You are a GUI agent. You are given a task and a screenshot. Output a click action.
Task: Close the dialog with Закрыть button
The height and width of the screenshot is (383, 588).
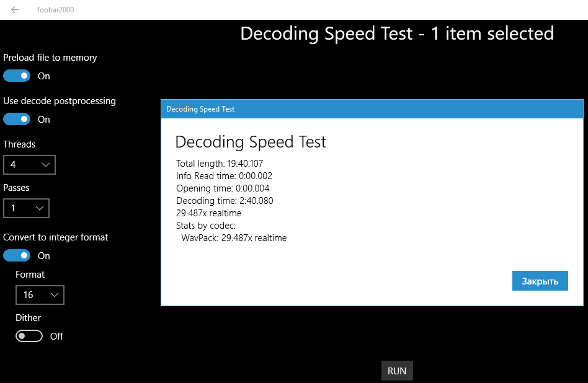tap(540, 281)
